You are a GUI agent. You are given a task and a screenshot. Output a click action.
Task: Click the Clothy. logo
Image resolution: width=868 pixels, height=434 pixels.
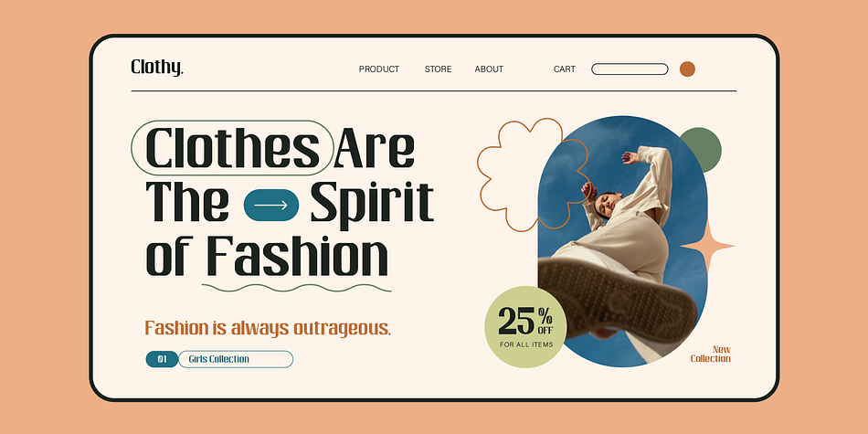(156, 68)
